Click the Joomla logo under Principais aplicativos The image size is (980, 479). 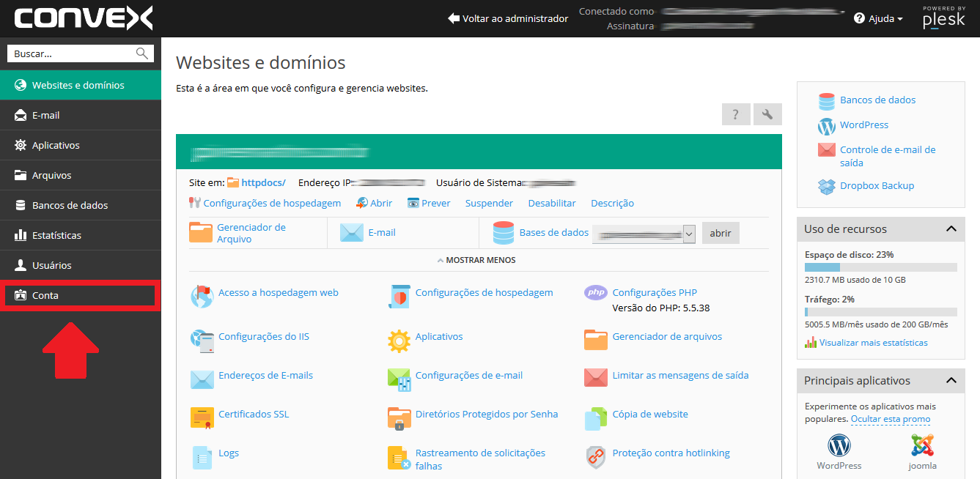pos(923,445)
